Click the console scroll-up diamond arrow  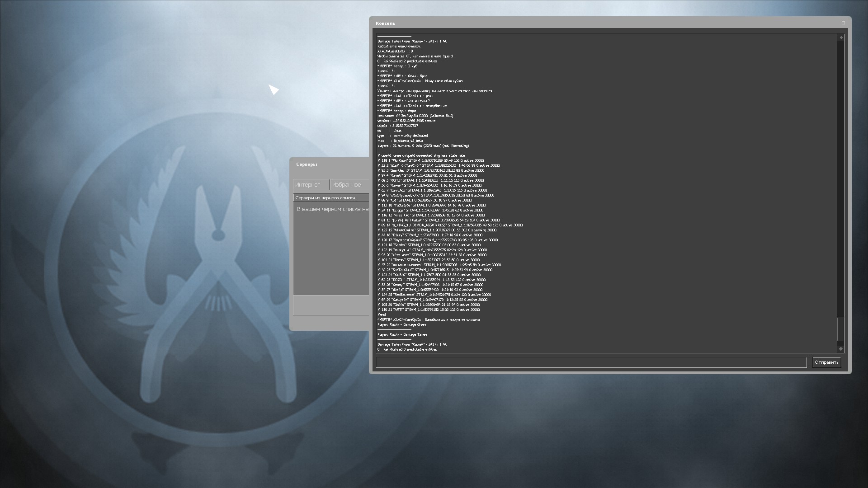tap(841, 38)
